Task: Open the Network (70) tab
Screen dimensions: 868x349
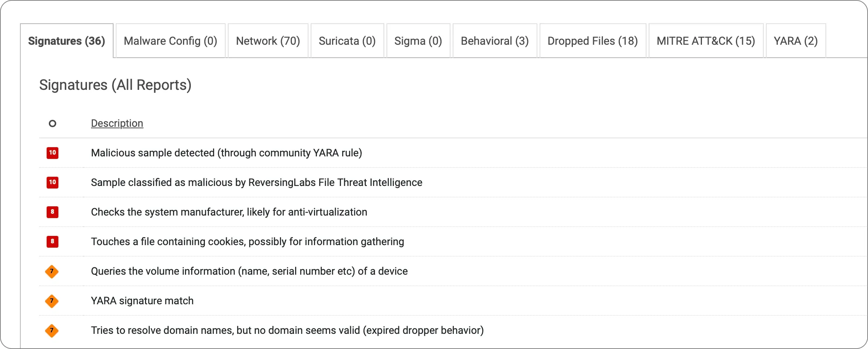Action: 268,41
